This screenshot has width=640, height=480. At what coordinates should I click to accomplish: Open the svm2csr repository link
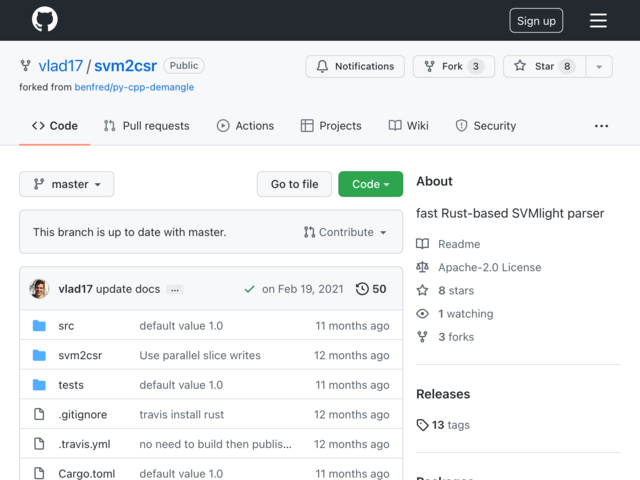pyautogui.click(x=125, y=66)
